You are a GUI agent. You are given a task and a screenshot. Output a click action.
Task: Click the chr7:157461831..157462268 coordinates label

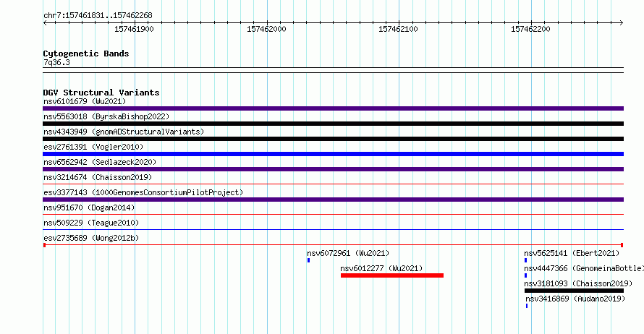click(98, 15)
